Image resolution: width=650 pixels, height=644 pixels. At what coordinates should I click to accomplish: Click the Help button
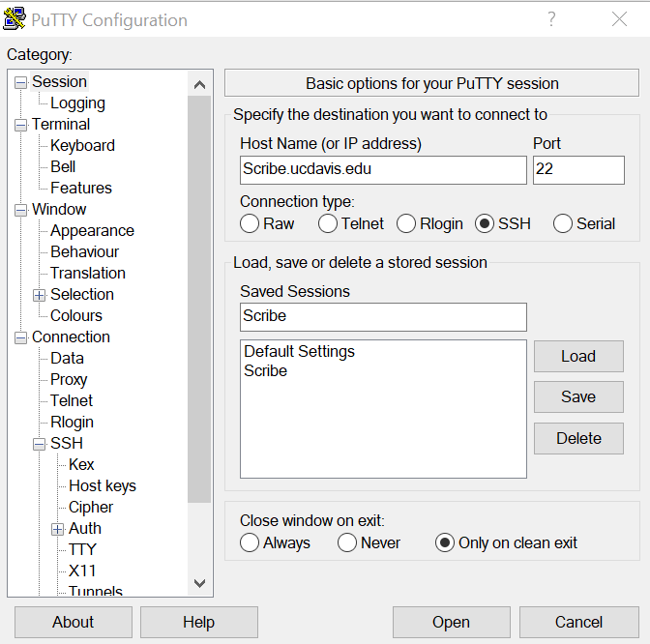click(x=198, y=622)
